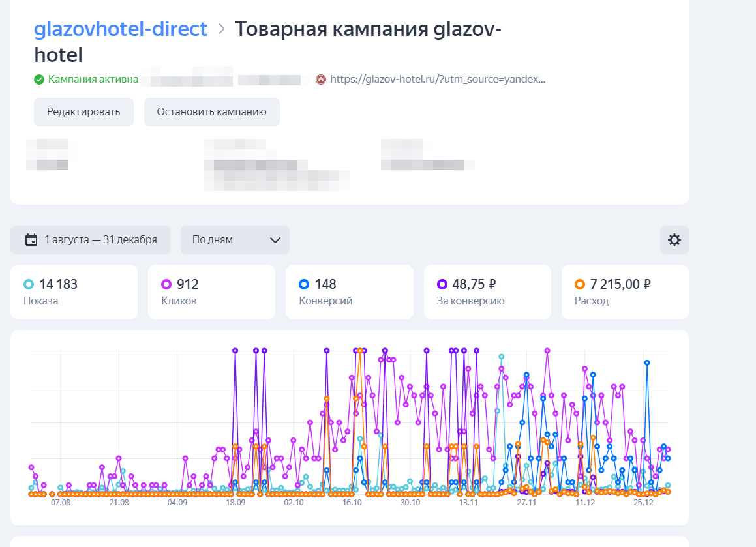This screenshot has height=547, width=756.
Task: Toggle the За конверсию cost metric card
Action: [x=487, y=291]
